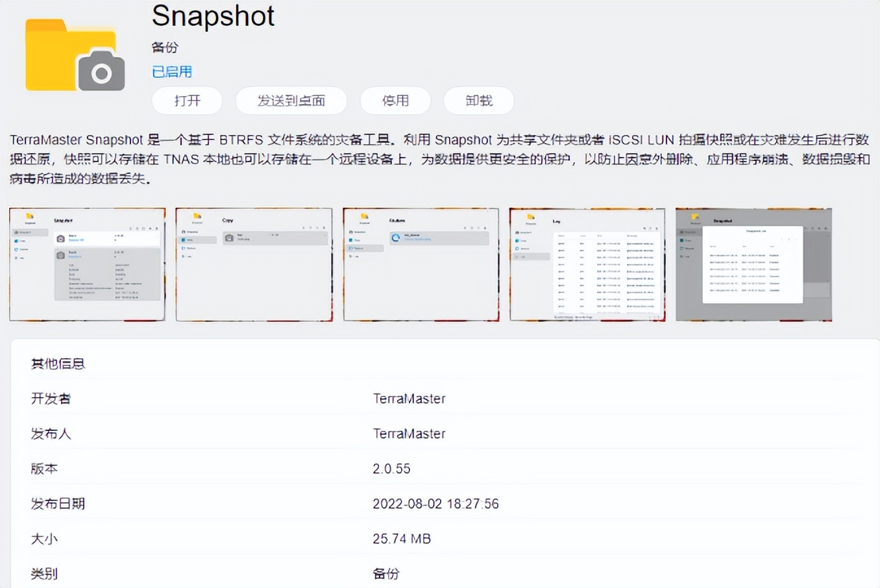Click the TerraMaster publisher link
The width and height of the screenshot is (880, 588).
click(x=409, y=434)
